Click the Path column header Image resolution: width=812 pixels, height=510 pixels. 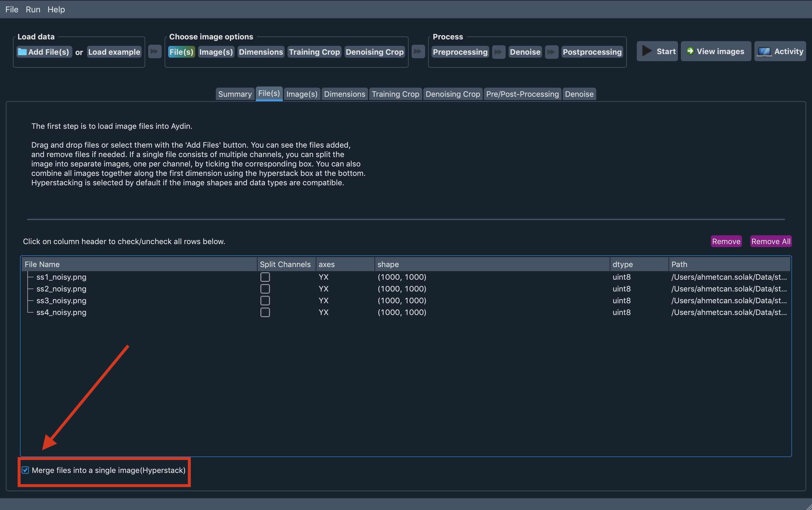click(729, 264)
